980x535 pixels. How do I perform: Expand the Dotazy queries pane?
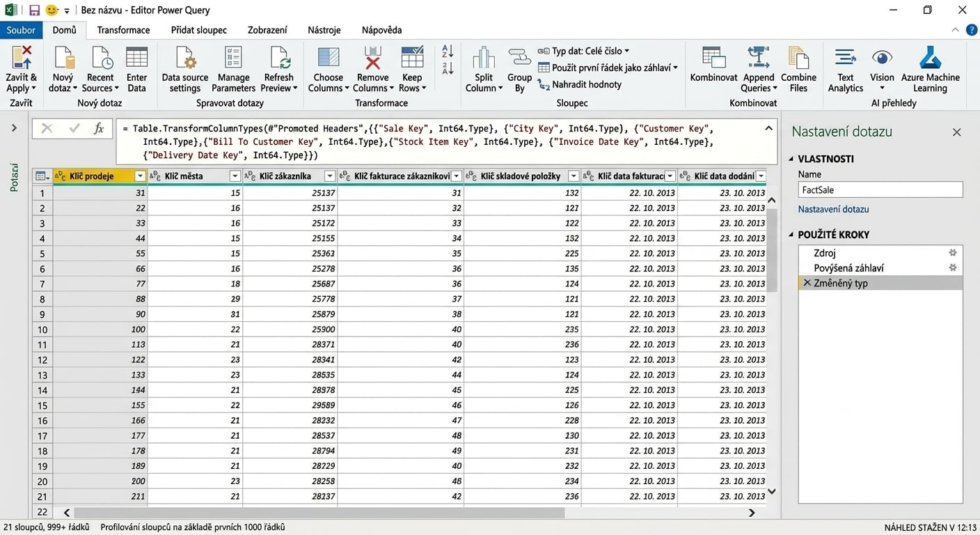pyautogui.click(x=14, y=128)
